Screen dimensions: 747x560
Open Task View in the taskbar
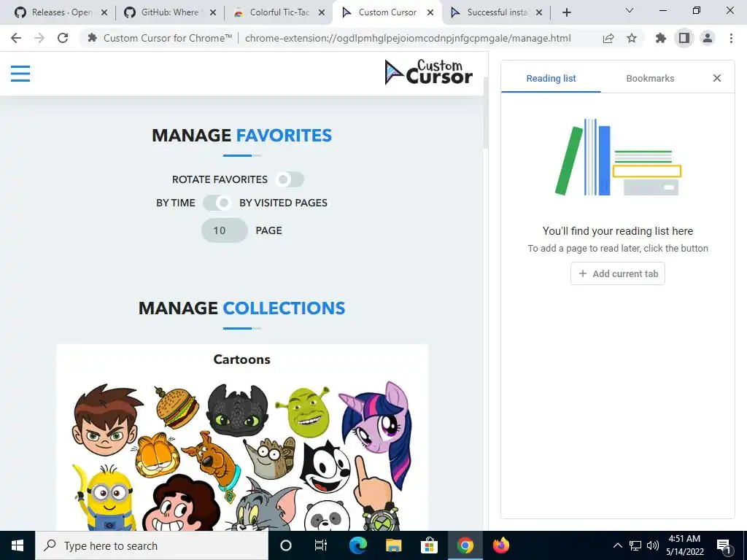pyautogui.click(x=321, y=545)
